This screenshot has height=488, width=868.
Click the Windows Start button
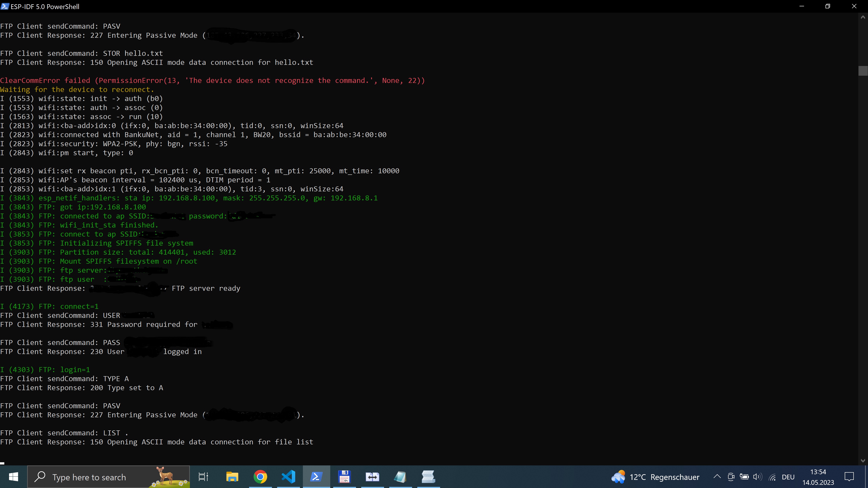click(14, 477)
